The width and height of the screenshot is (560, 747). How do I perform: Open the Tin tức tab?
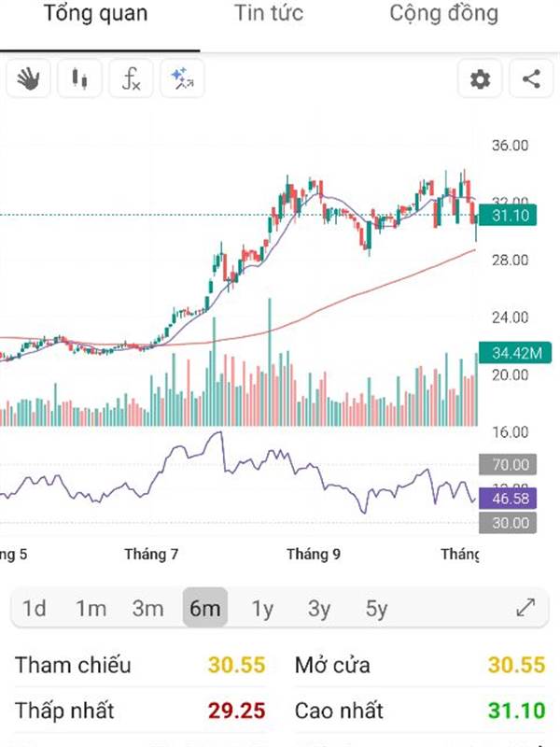pyautogui.click(x=269, y=14)
